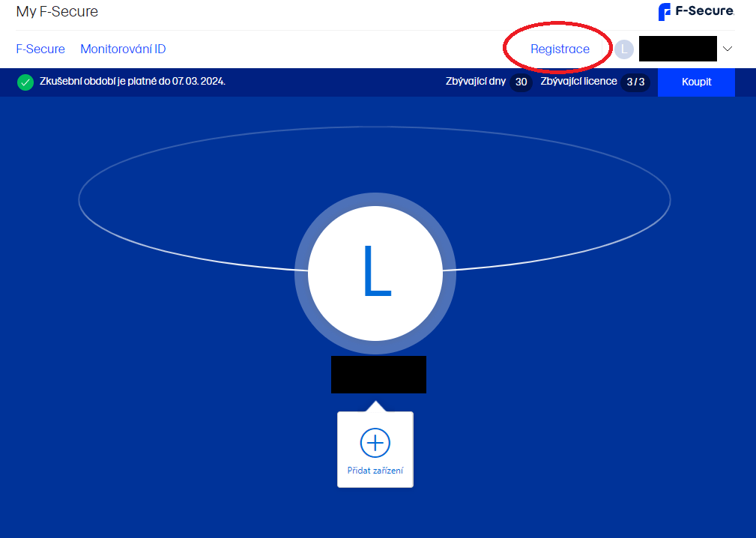The height and width of the screenshot is (538, 756).
Task: Expand the account dropdown chevron
Action: coord(728,49)
